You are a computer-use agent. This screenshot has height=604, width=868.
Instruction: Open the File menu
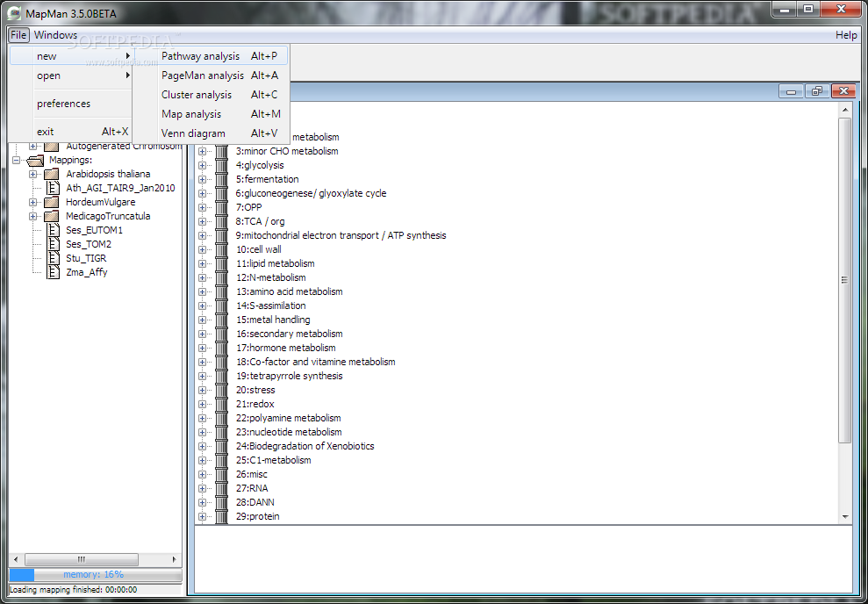coord(18,35)
